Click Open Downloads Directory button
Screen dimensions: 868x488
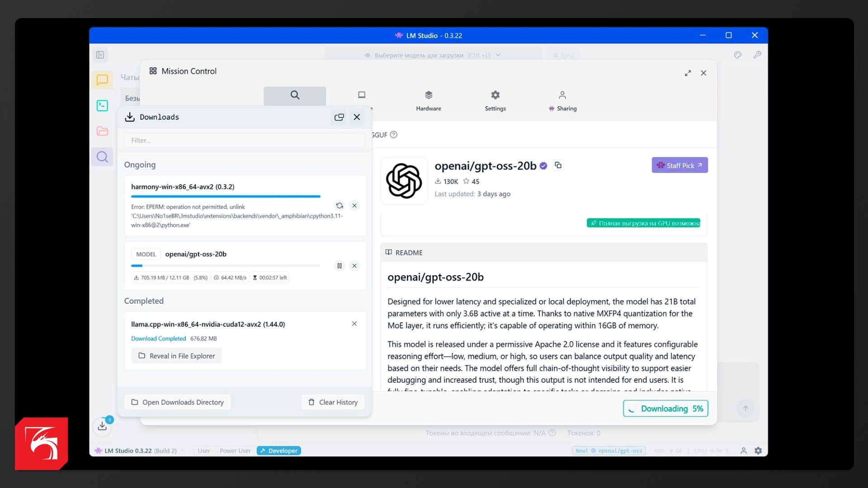tap(178, 402)
